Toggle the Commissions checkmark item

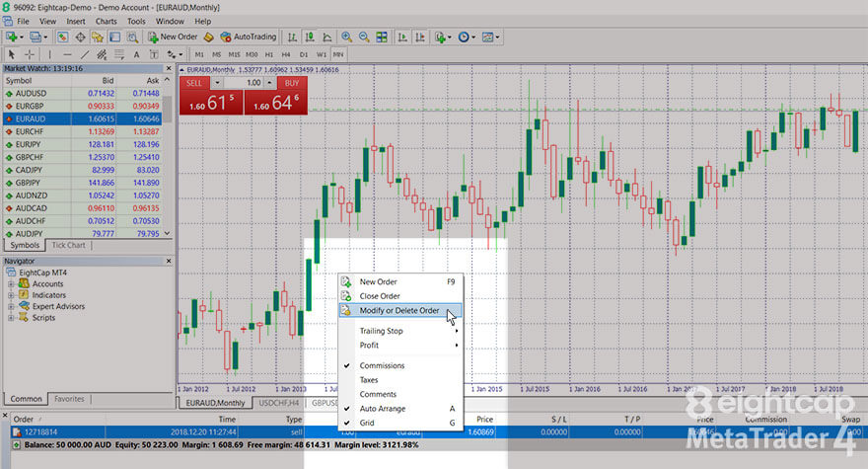[399, 366]
